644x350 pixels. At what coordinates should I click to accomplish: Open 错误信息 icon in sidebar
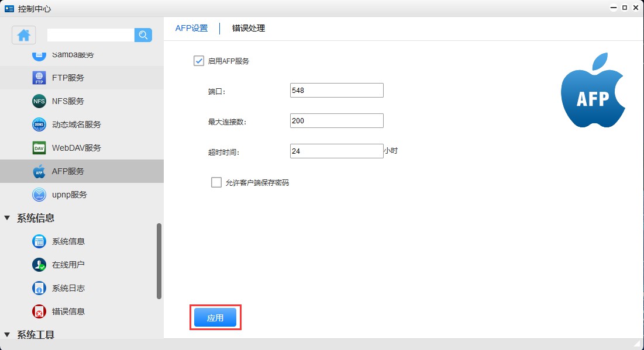click(x=39, y=311)
